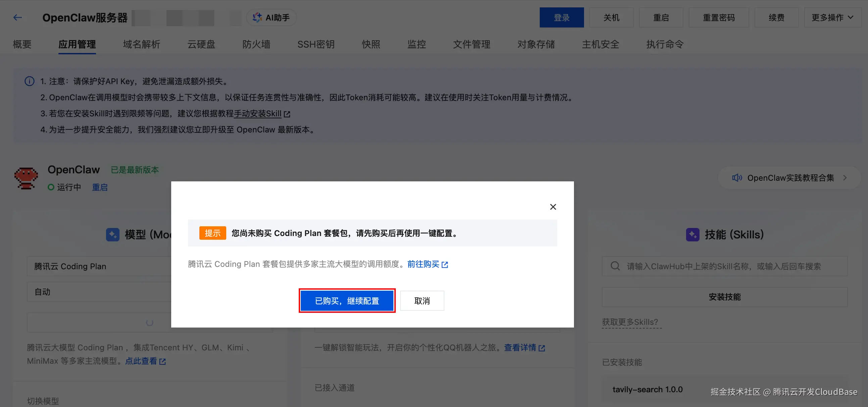Click the 已购买，继续配置 button

347,301
